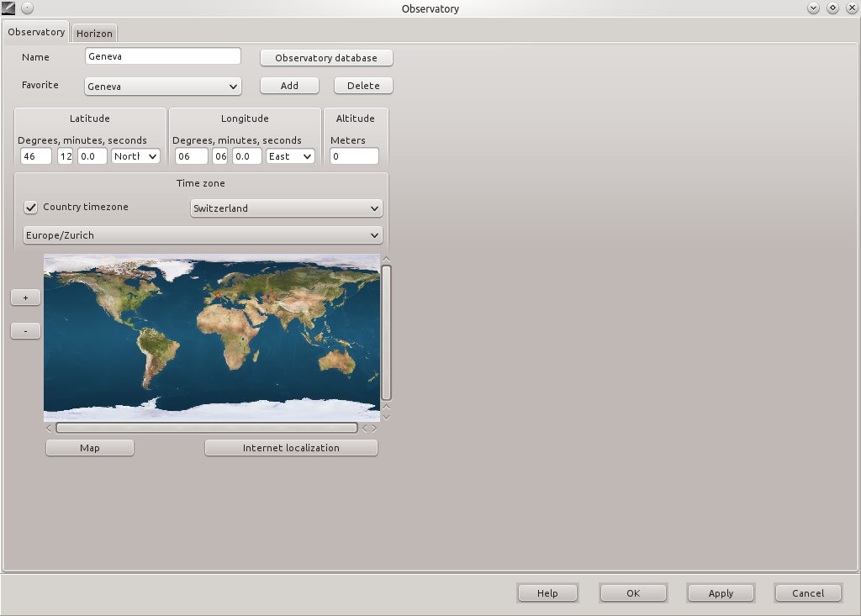Click the map's vertical scrollbar

387,333
